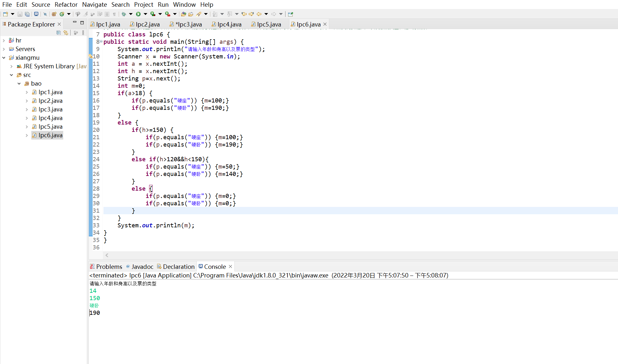Image resolution: width=618 pixels, height=364 pixels.
Task: Close the lpc6.java editor tab
Action: (325, 24)
